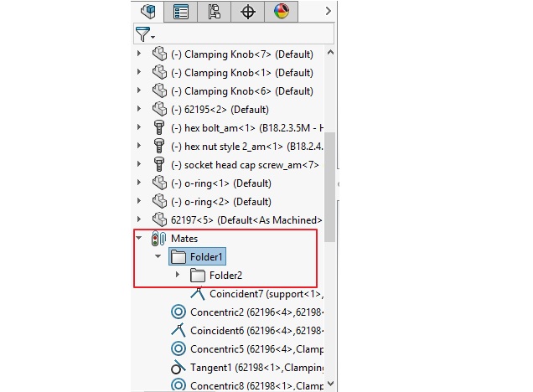Click the Concentric8 mate icon
The height and width of the screenshot is (392, 533).
click(179, 385)
